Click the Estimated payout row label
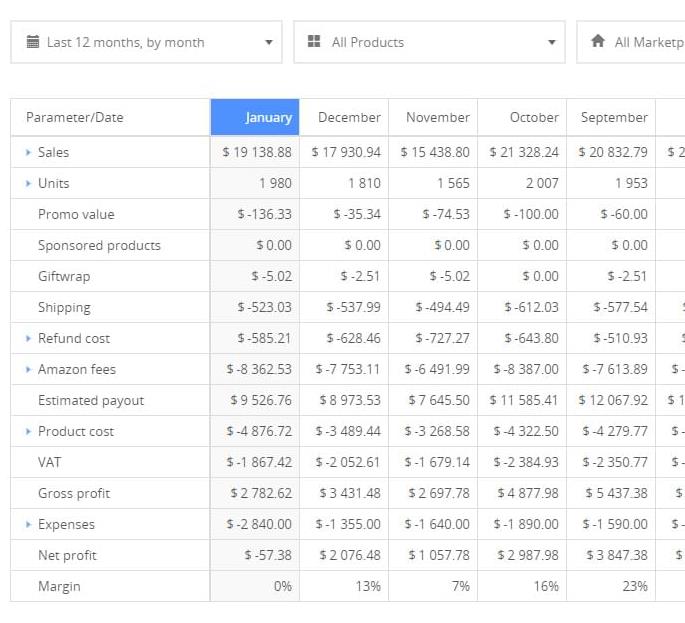Screen dimensions: 685x623 91,400
